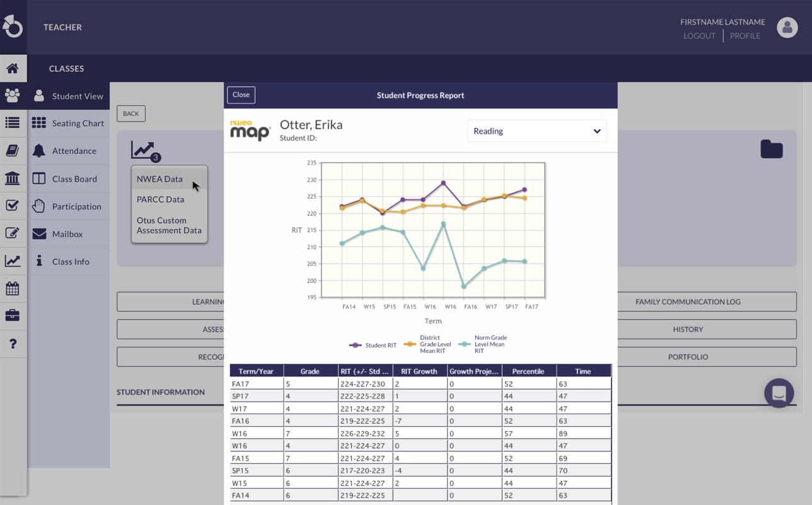812x505 pixels.
Task: Open the help question mark icon
Action: tap(13, 344)
